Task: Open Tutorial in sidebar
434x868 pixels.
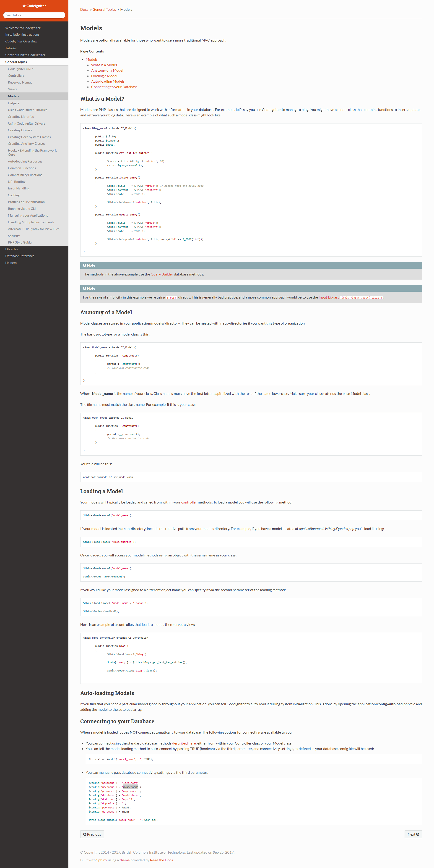Action: pyautogui.click(x=34, y=48)
